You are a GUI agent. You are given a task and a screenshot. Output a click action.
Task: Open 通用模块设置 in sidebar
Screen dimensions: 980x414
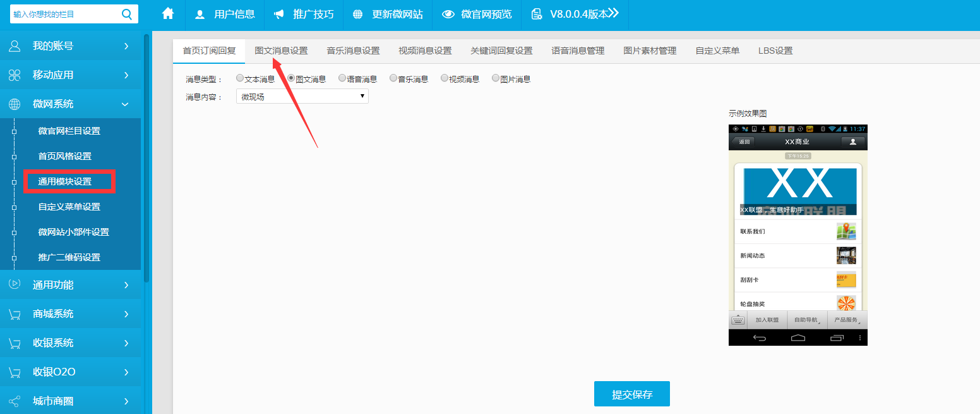click(x=64, y=181)
